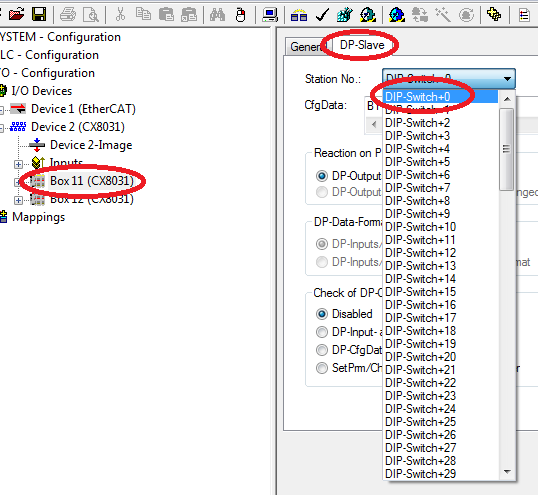Click the Cut scissors icon
Image resolution: width=538 pixels, height=495 pixels.
pos(120,15)
